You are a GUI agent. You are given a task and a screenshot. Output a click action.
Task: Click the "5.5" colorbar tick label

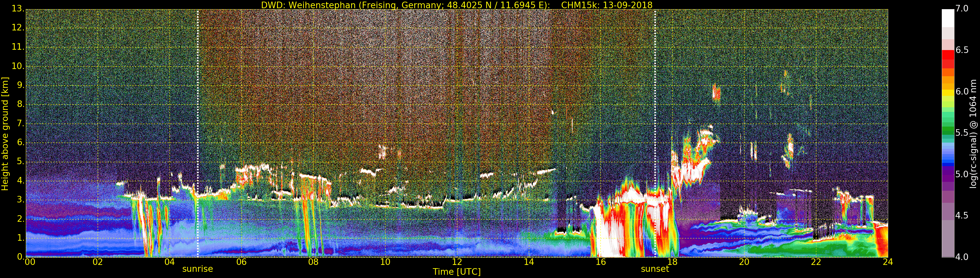[962, 132]
